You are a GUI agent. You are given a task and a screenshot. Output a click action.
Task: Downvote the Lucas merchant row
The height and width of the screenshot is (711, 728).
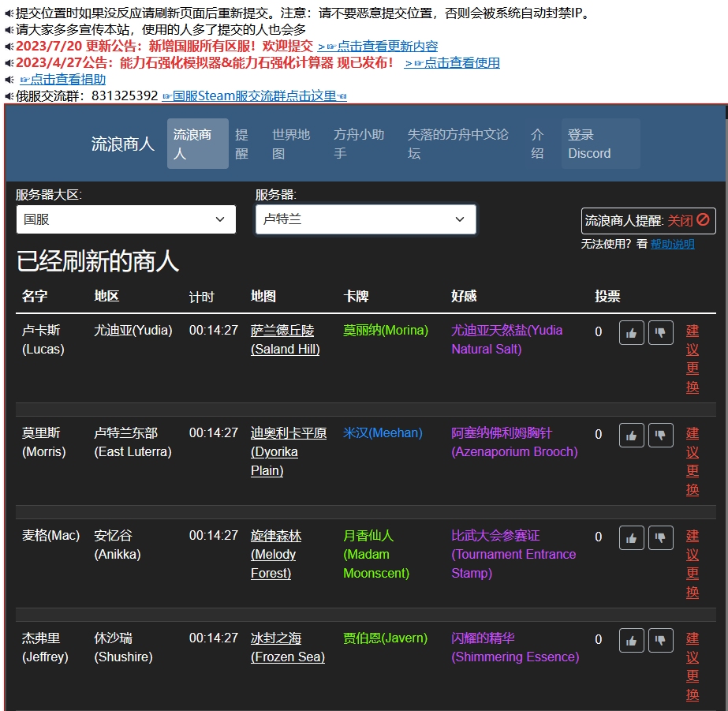660,333
